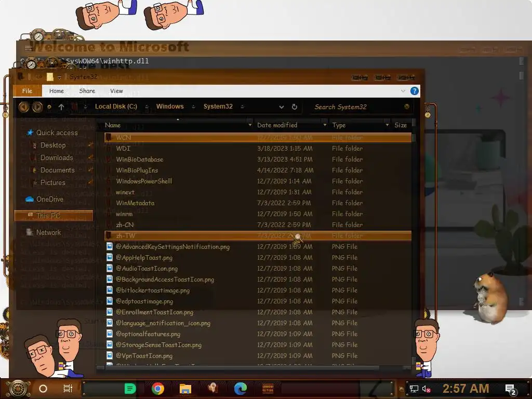Select the WinMetadata folder

[135, 203]
